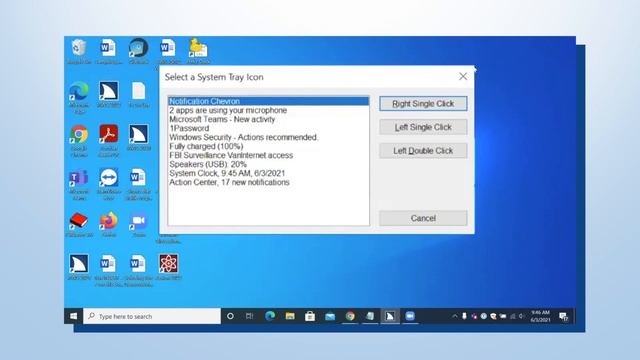Screen dimensions: 640x360
Task: Expand the hidden tray icons chevron
Action: pyautogui.click(x=454, y=316)
